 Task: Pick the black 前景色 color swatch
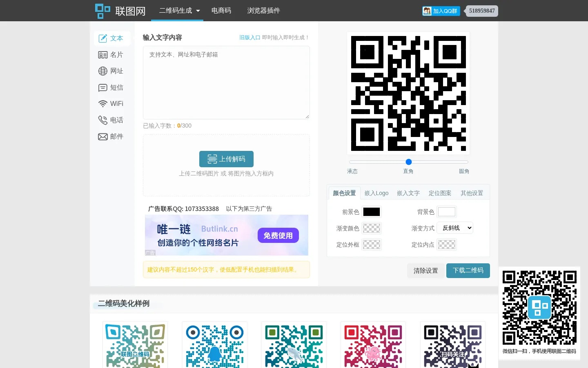(372, 212)
